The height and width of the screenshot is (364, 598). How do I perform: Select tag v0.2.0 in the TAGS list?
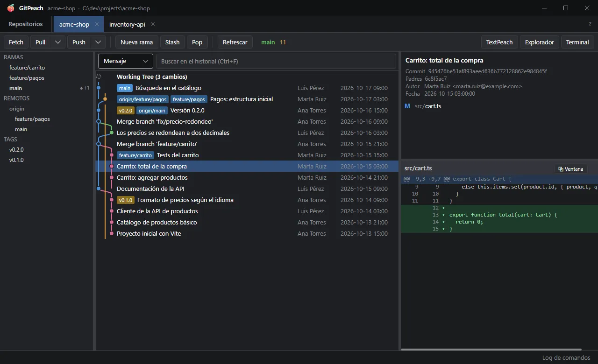coord(47,150)
